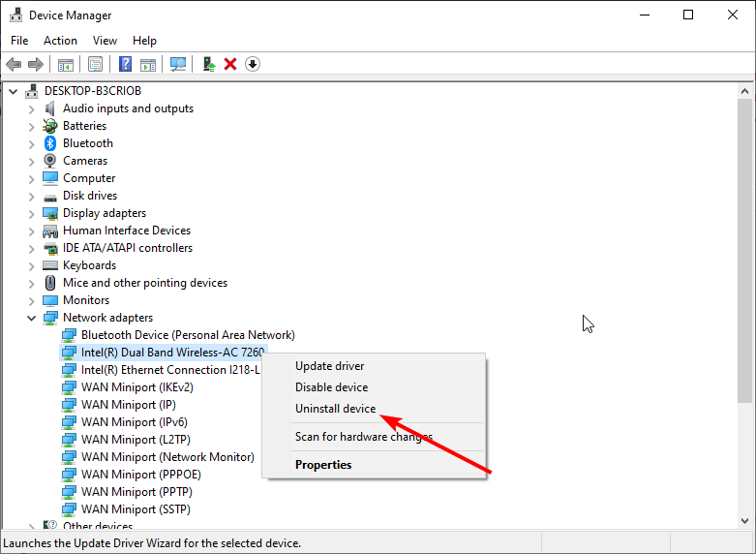The width and height of the screenshot is (756, 554).
Task: Click the scrollbar up arrow
Action: [745, 91]
